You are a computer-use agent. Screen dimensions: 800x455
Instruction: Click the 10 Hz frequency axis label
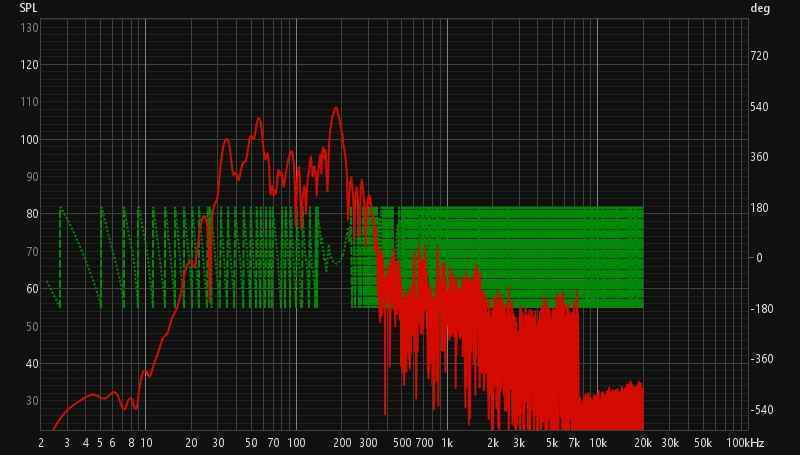[146, 443]
